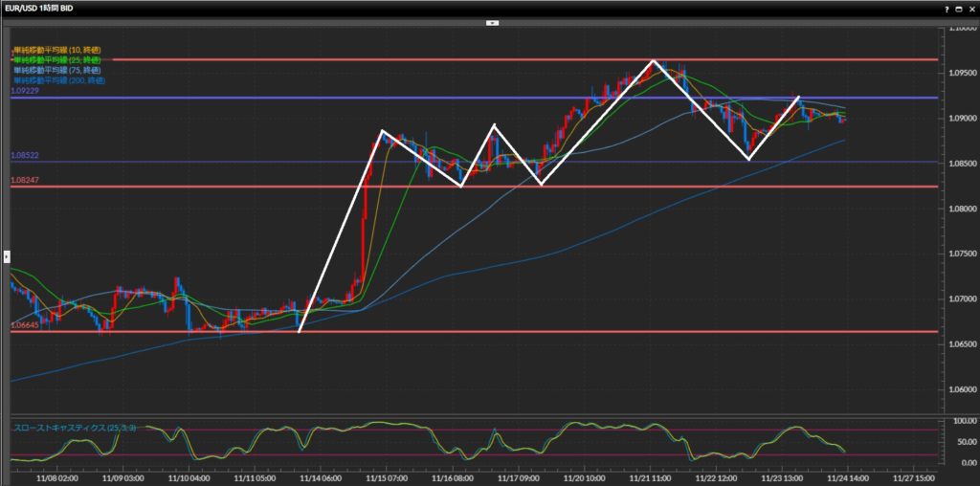Click the Slow Stochastics indicator label
The width and height of the screenshot is (980, 486).
(x=74, y=428)
